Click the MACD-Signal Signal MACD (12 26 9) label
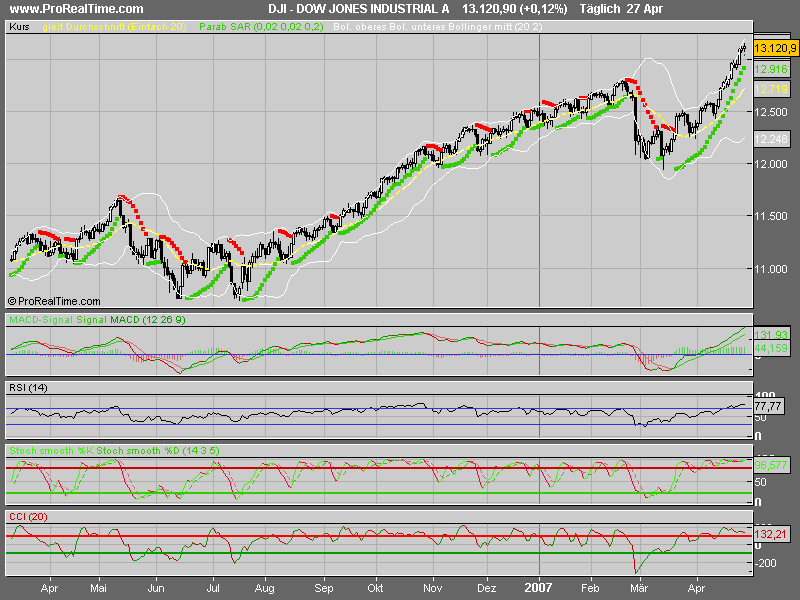The height and width of the screenshot is (600, 800). pyautogui.click(x=97, y=320)
